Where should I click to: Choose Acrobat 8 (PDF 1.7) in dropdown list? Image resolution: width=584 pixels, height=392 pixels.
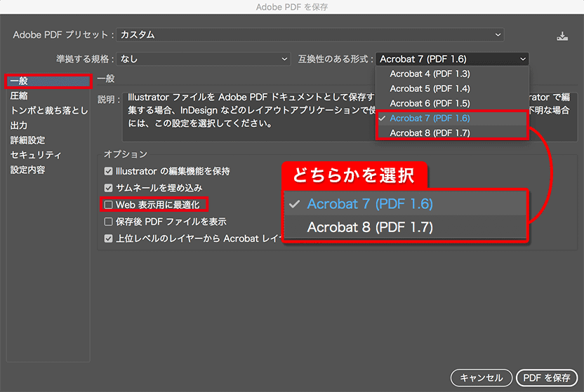(430, 133)
